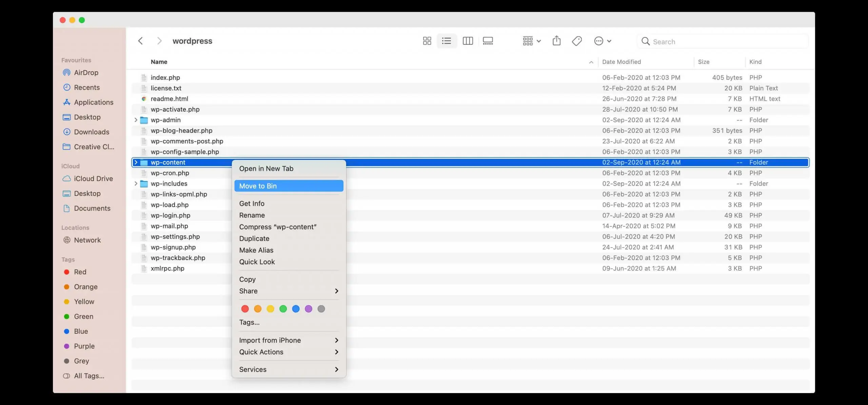This screenshot has width=868, height=405.
Task: Click the Date Modified column header
Action: [621, 62]
